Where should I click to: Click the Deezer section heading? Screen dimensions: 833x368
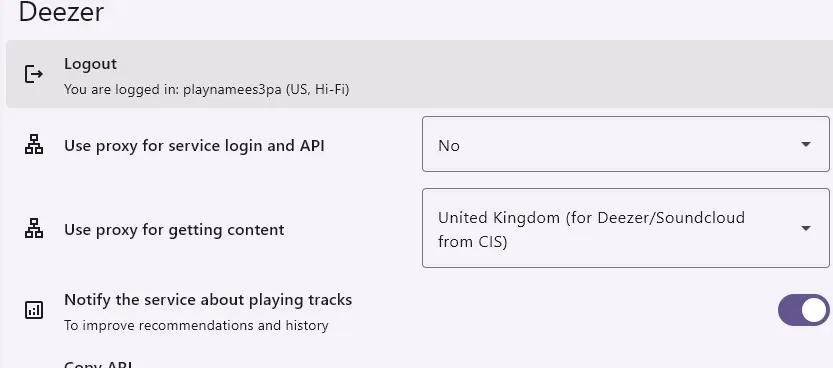pyautogui.click(x=61, y=12)
